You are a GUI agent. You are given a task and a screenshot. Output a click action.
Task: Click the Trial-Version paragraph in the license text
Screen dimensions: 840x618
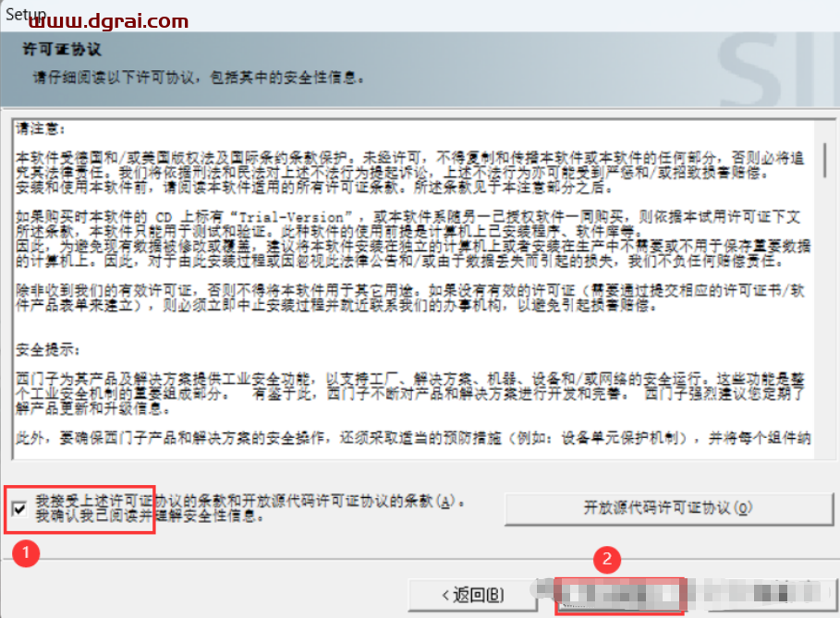point(412,239)
